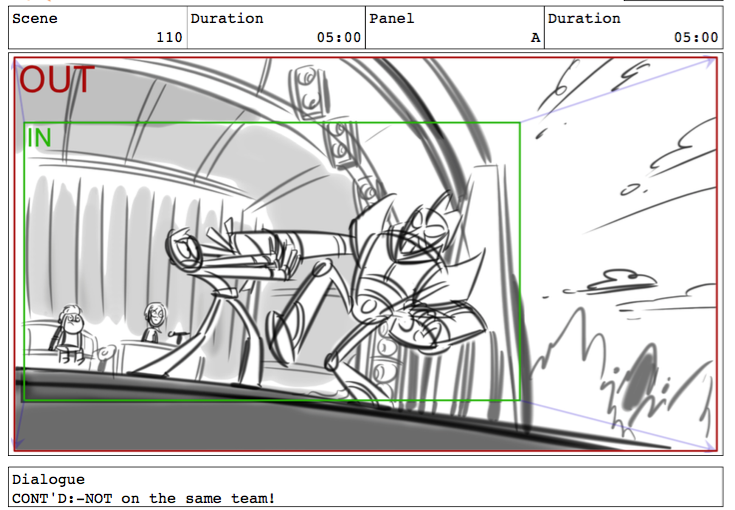Select the Scene header label
The height and width of the screenshot is (510, 735).
[x=35, y=19]
